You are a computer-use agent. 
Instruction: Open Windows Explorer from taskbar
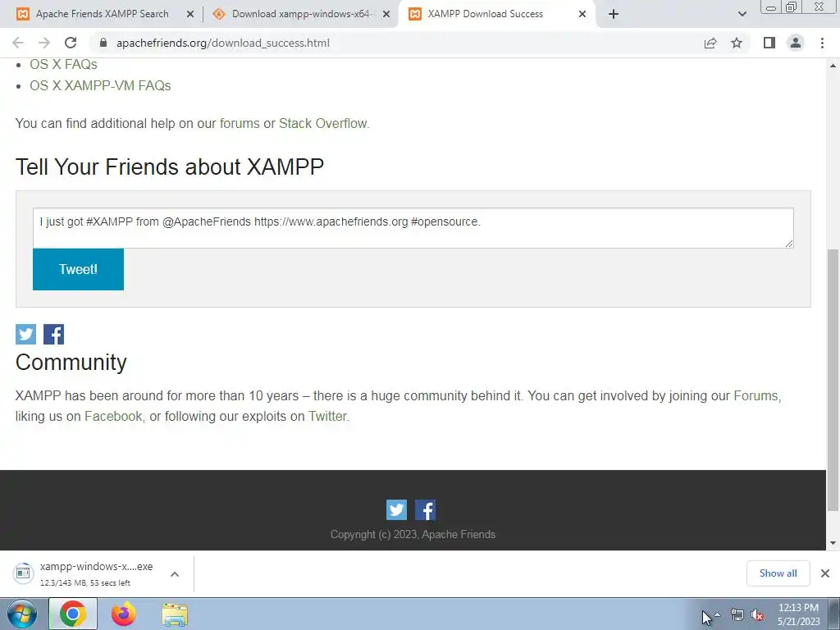pyautogui.click(x=175, y=615)
